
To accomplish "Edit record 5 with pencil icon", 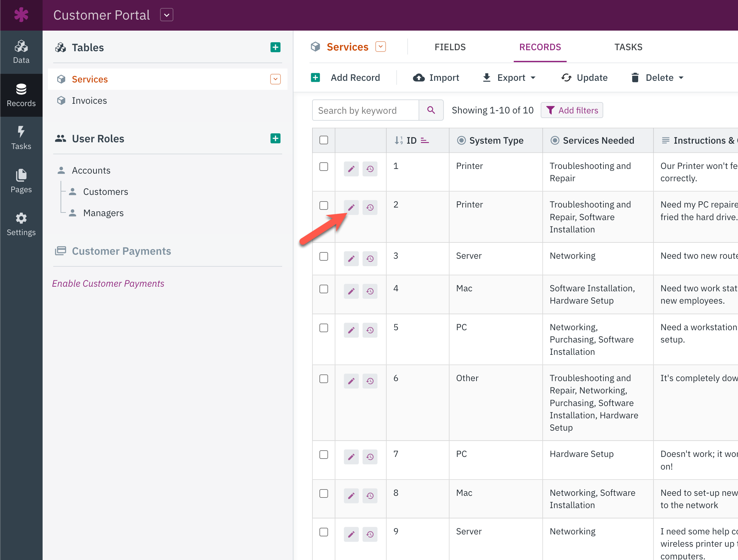I will click(x=351, y=330).
